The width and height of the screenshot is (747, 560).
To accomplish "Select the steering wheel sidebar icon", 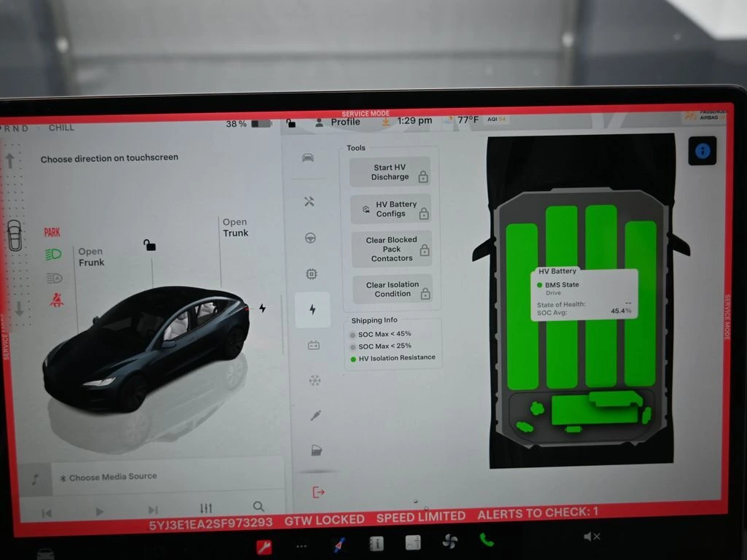I will (x=311, y=238).
